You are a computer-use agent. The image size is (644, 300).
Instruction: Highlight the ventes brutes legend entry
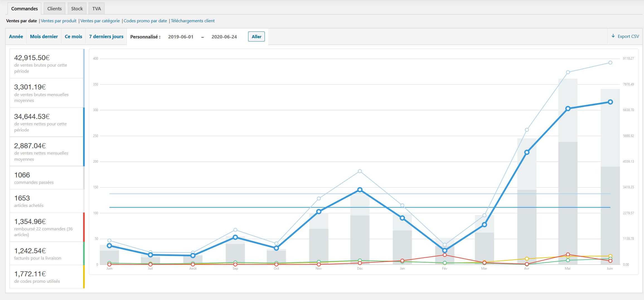point(46,64)
